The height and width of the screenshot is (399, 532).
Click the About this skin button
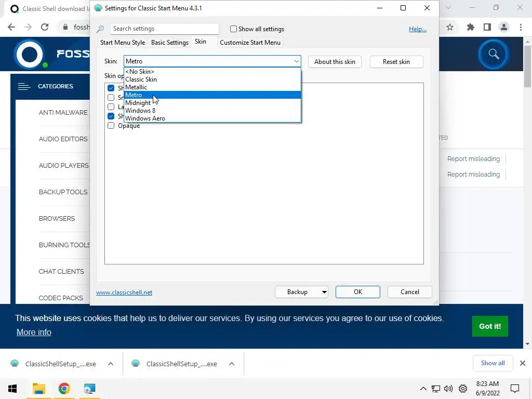point(335,62)
